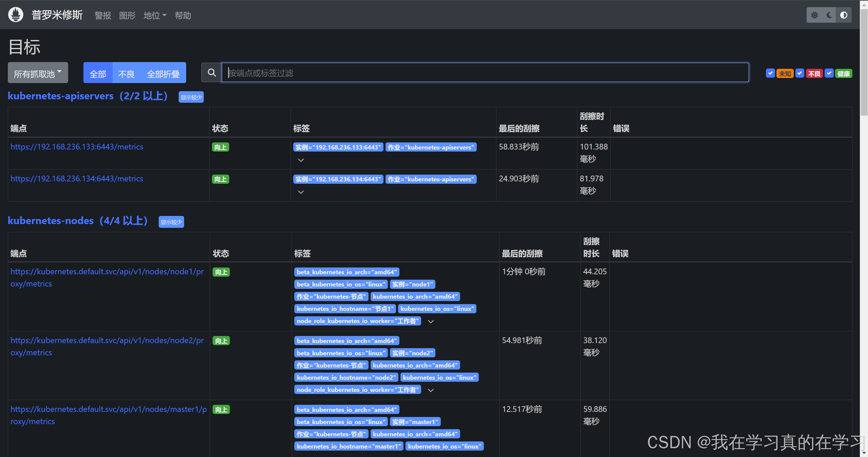Select the 全部 filter tab
The width and height of the screenshot is (868, 457).
click(x=98, y=73)
